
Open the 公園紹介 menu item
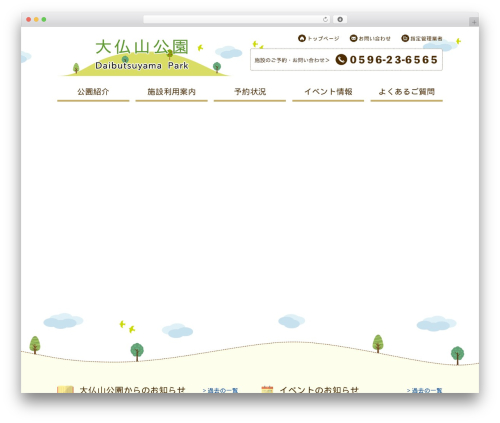(93, 92)
